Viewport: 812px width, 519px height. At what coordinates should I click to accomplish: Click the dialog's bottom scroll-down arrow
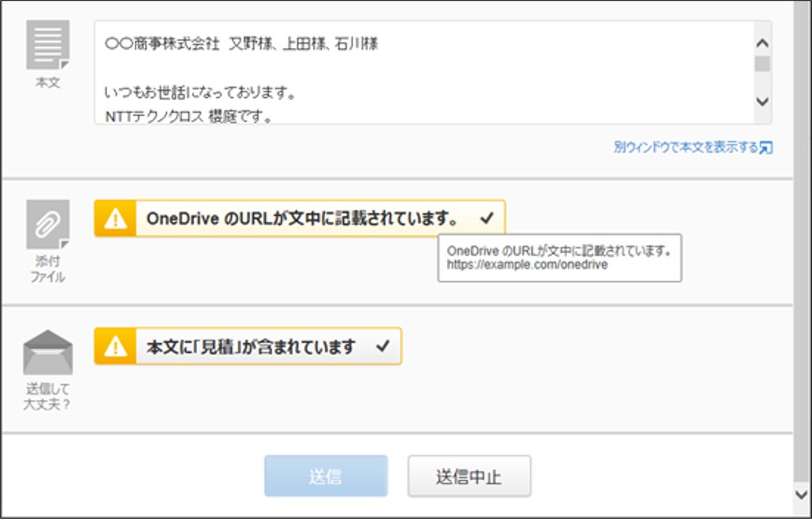pyautogui.click(x=801, y=495)
